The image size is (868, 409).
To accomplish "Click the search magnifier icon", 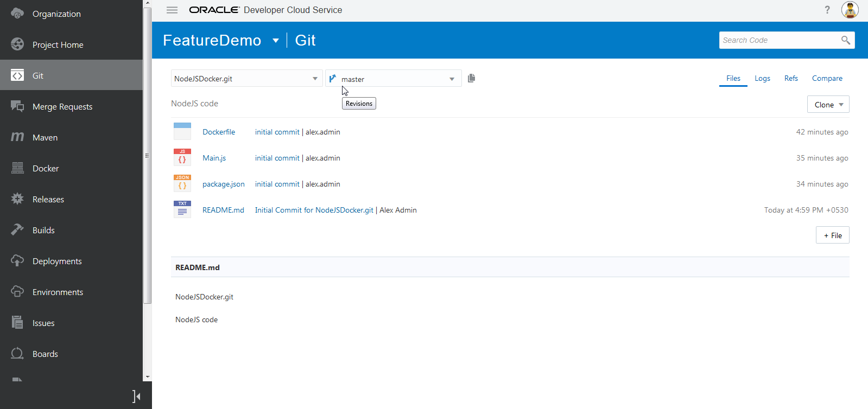I will click(x=846, y=40).
